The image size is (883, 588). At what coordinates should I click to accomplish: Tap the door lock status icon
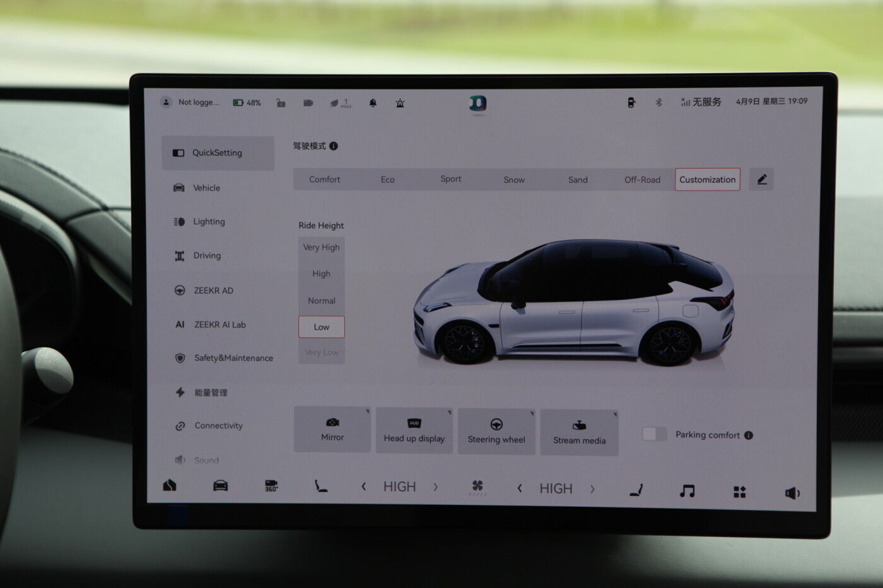tap(281, 103)
